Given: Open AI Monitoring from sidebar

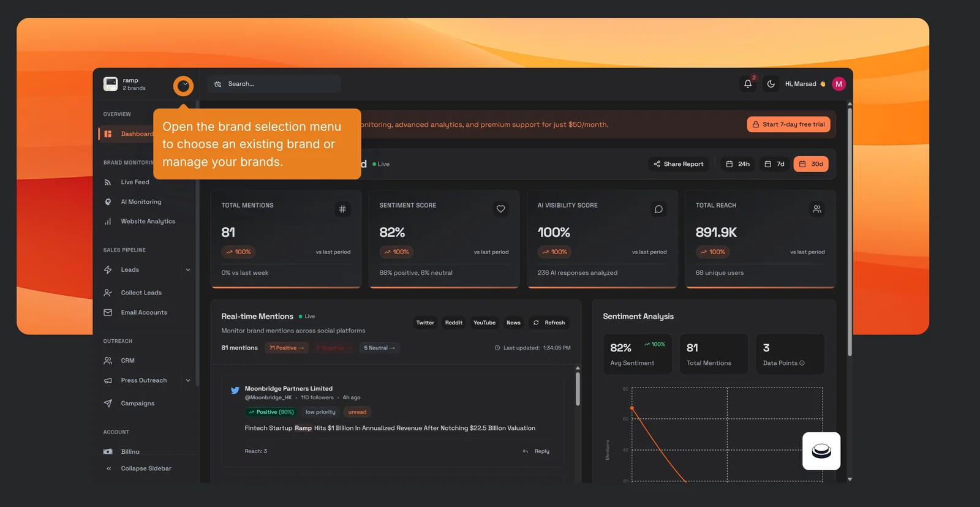Looking at the screenshot, I should pos(141,202).
